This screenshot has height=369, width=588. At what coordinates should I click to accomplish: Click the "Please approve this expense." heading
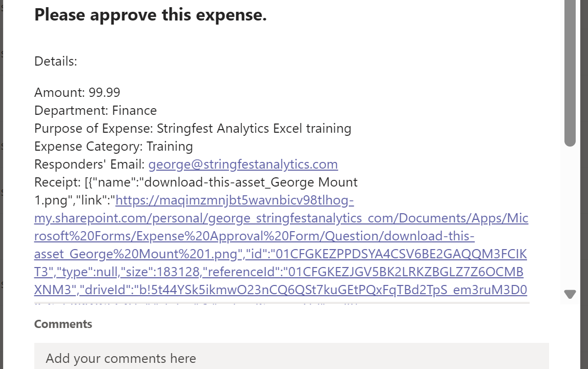click(150, 15)
